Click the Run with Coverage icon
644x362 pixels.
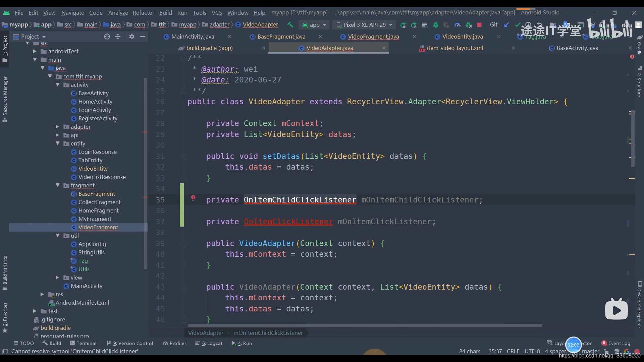446,25
